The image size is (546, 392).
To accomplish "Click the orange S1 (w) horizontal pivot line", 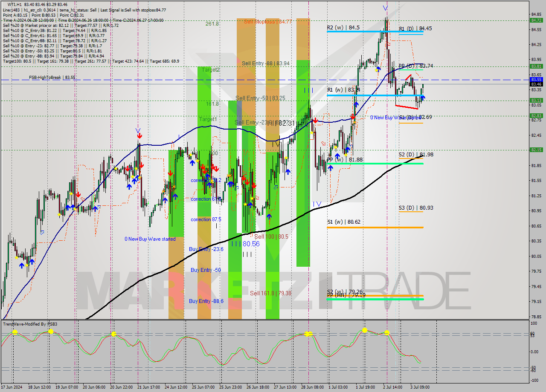I will 375,227.
